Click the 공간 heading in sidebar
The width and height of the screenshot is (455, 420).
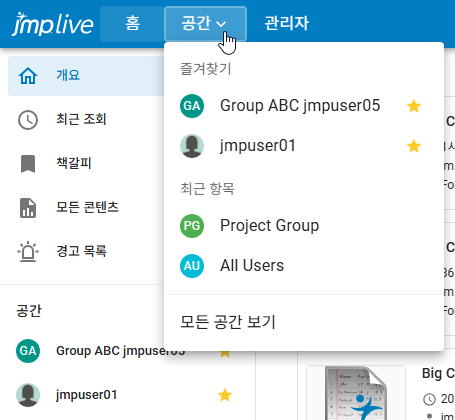[29, 311]
